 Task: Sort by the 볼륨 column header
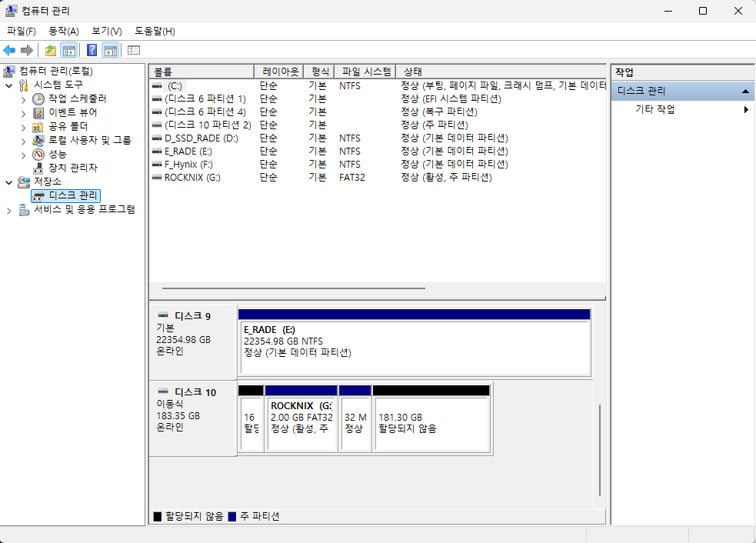tap(201, 72)
